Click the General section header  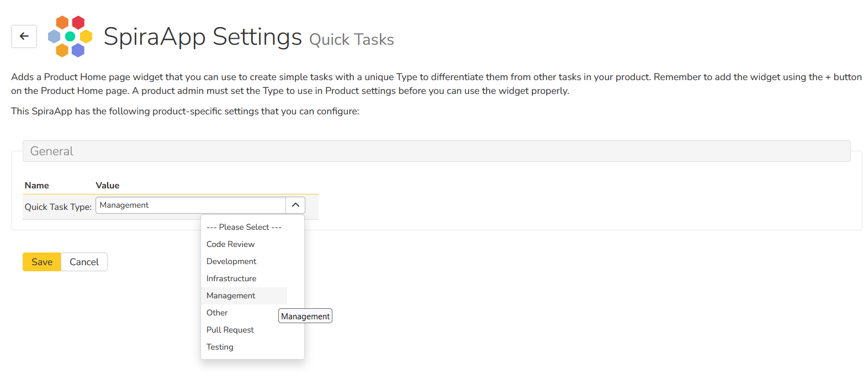(x=51, y=151)
